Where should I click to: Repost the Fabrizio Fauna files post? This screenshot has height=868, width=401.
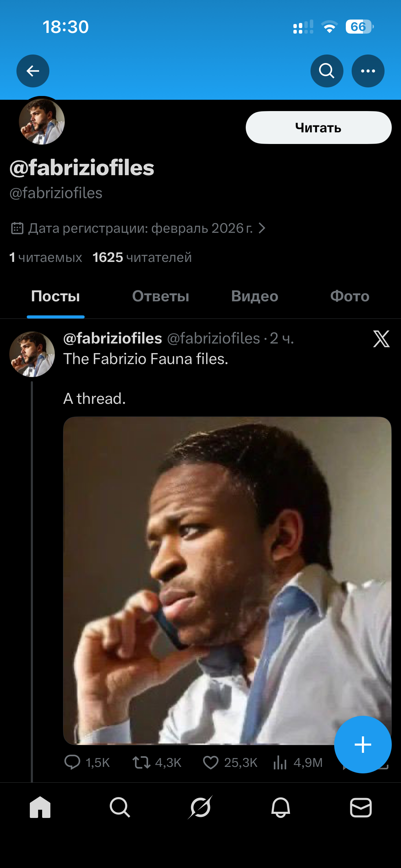142,762
